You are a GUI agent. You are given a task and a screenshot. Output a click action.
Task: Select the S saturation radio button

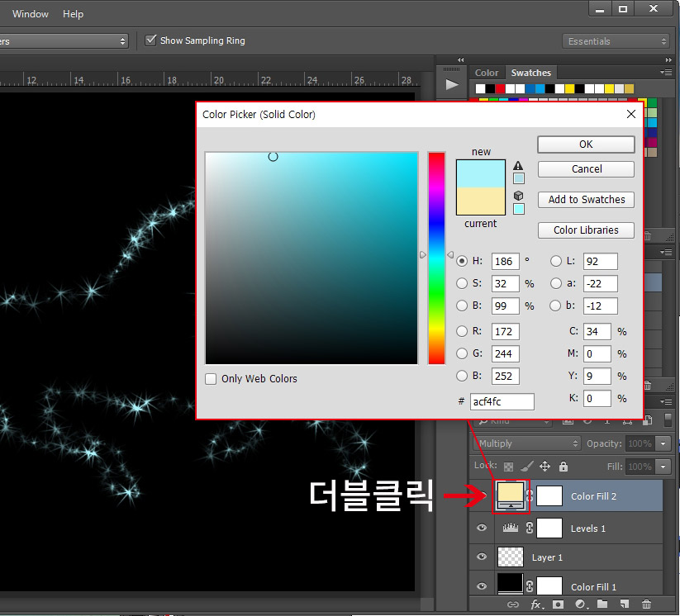462,283
